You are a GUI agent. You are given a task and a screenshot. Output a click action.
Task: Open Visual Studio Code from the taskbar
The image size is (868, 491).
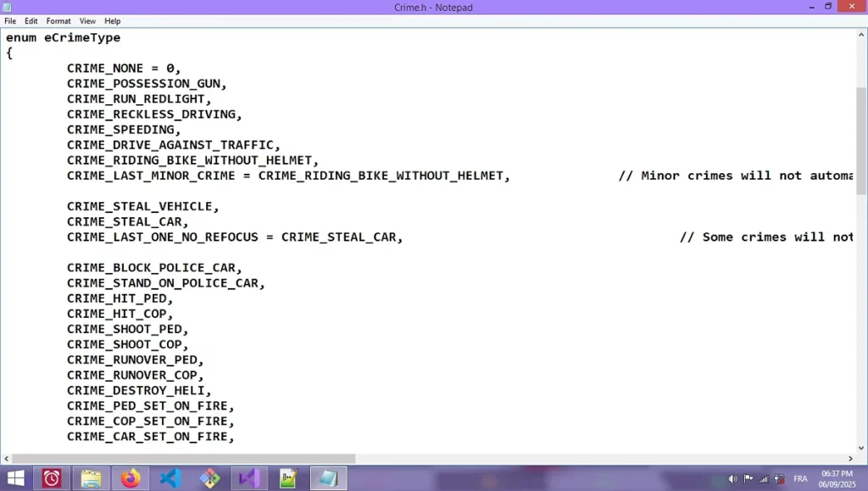pyautogui.click(x=170, y=478)
